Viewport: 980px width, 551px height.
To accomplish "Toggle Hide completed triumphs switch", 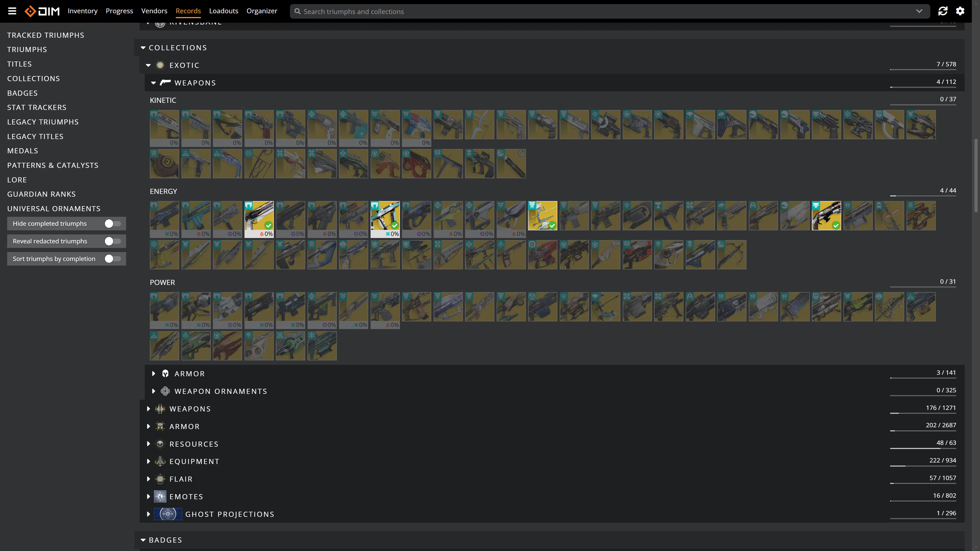I will pos(113,224).
